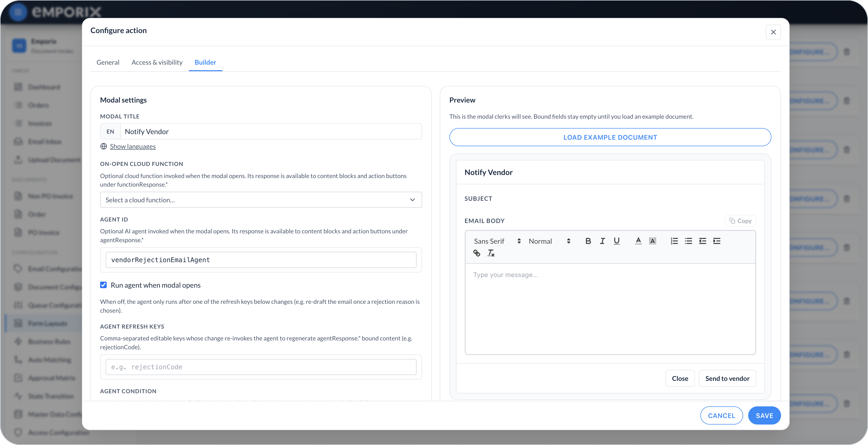Image resolution: width=868 pixels, height=445 pixels.
Task: Click Load Example Document button
Action: (x=610, y=137)
